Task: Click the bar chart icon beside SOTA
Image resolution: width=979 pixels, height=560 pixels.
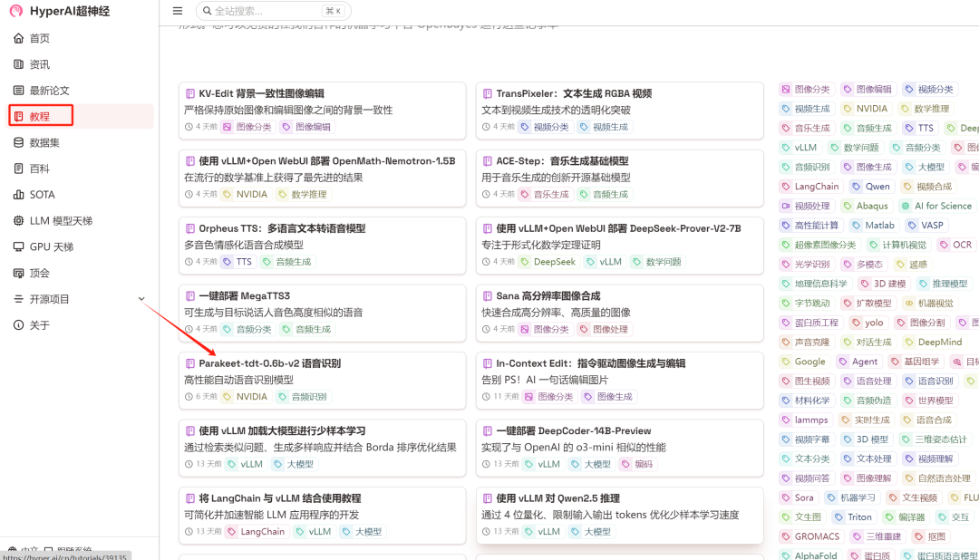Action: (x=19, y=195)
